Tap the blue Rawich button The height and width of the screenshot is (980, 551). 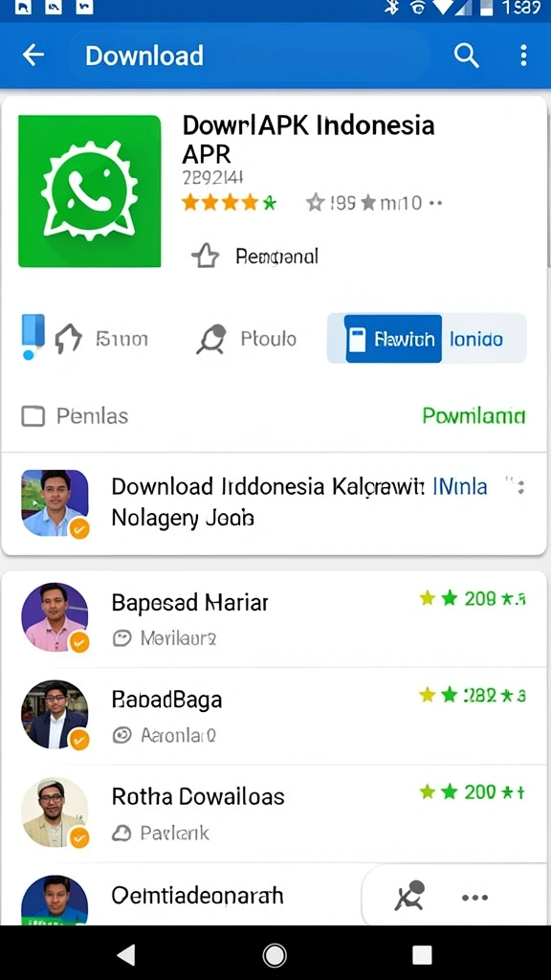[x=393, y=339]
